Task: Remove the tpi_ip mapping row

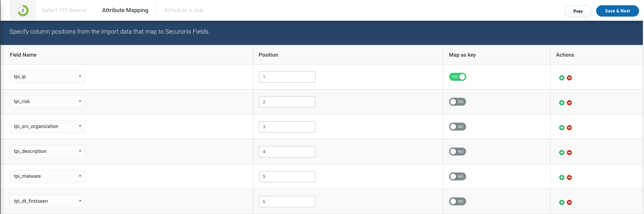Action: tap(569, 78)
